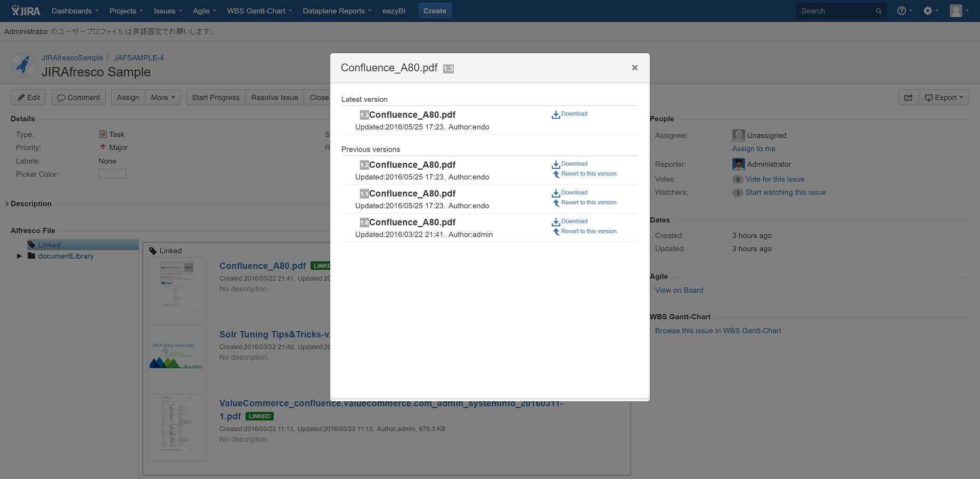Click the Task type icon
The width and height of the screenshot is (980, 479).
pos(103,134)
